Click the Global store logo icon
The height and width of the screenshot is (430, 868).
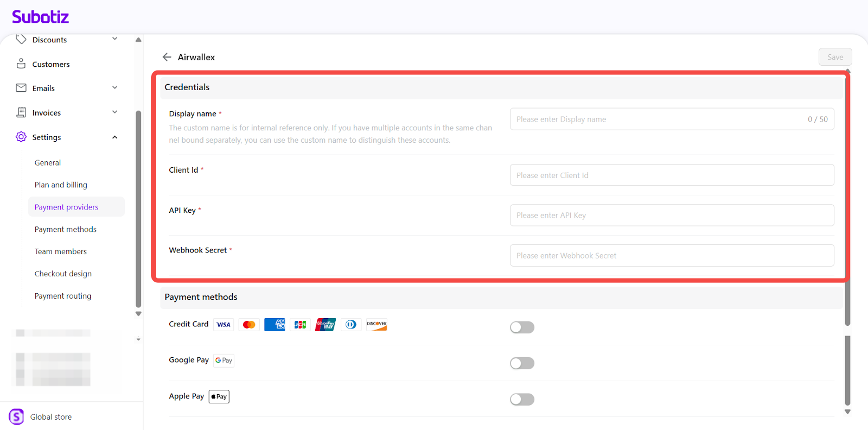click(16, 416)
